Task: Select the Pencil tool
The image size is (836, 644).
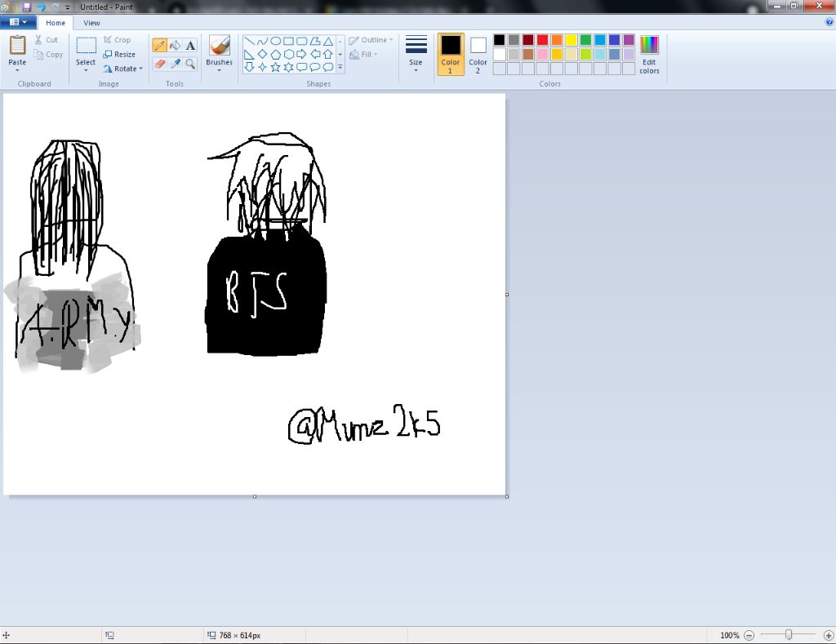Action: (159, 46)
